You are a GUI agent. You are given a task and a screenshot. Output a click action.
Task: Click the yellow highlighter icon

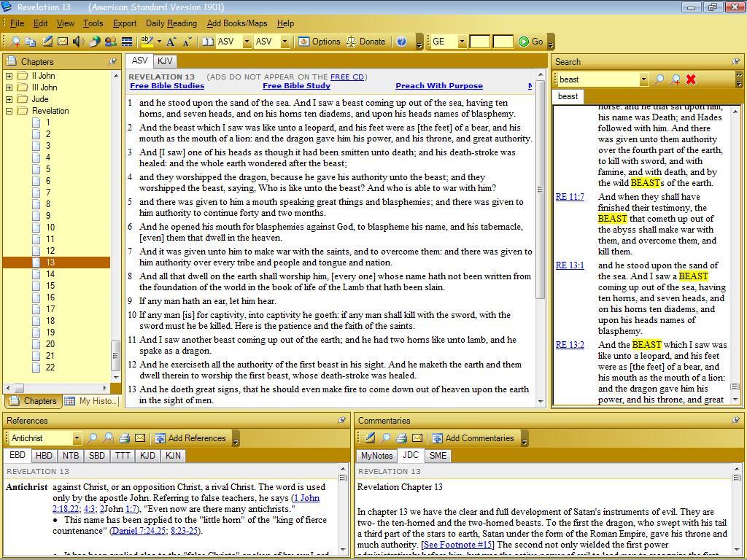147,42
